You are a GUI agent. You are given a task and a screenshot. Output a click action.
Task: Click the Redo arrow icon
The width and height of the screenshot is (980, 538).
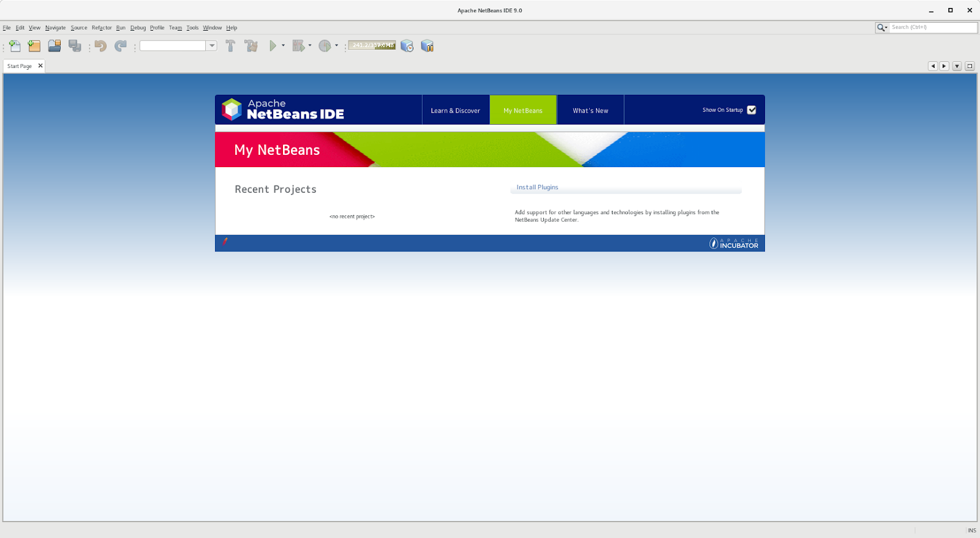coord(121,46)
